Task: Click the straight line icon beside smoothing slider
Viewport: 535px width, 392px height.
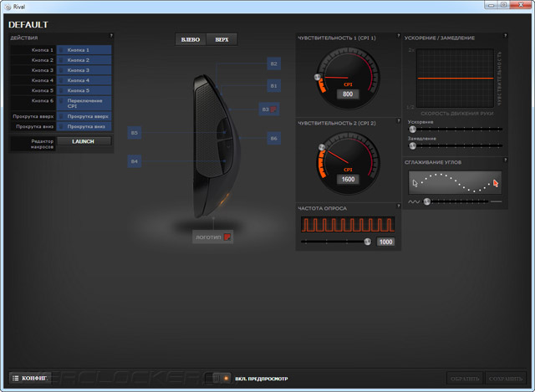Action: 496,201
